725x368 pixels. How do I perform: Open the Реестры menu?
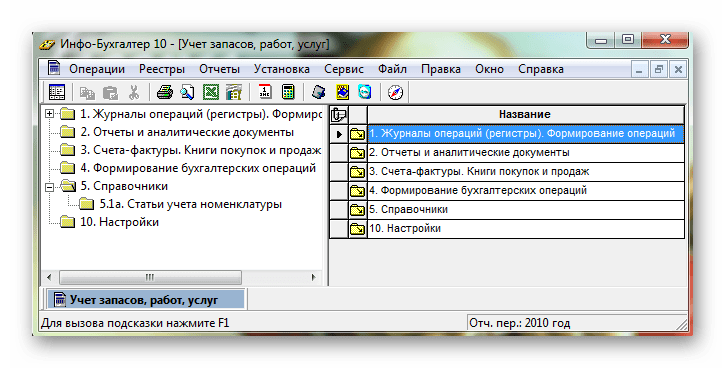pos(162,69)
